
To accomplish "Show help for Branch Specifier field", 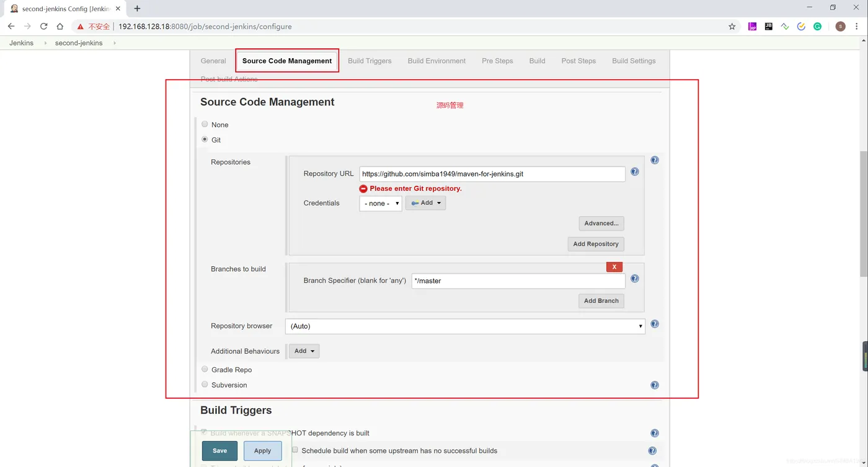I will [635, 279].
